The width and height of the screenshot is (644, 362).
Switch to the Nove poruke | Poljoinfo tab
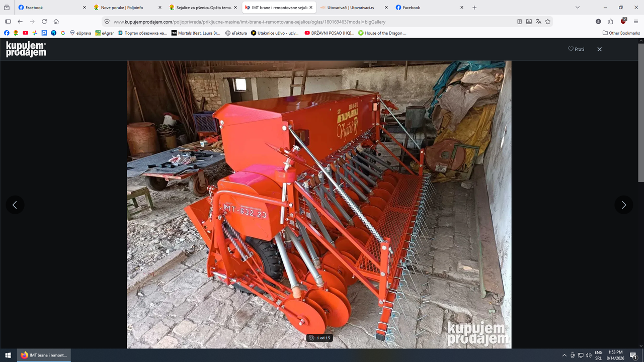pyautogui.click(x=127, y=8)
